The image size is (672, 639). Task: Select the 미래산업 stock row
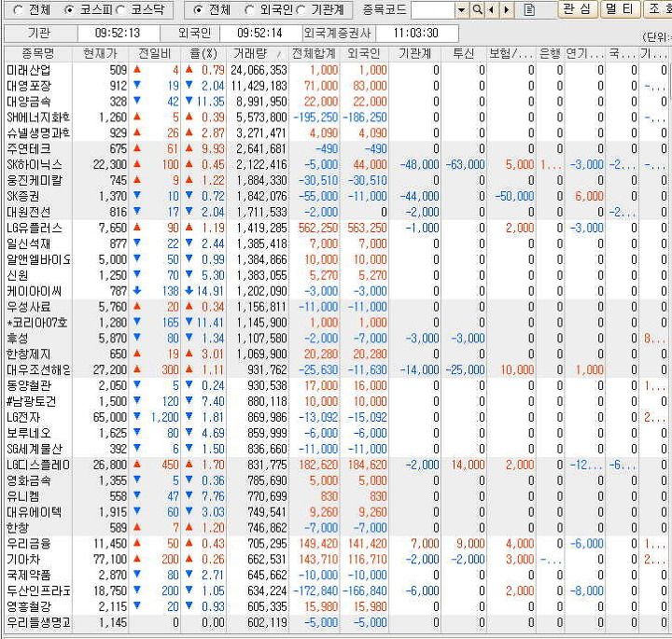click(x=336, y=70)
